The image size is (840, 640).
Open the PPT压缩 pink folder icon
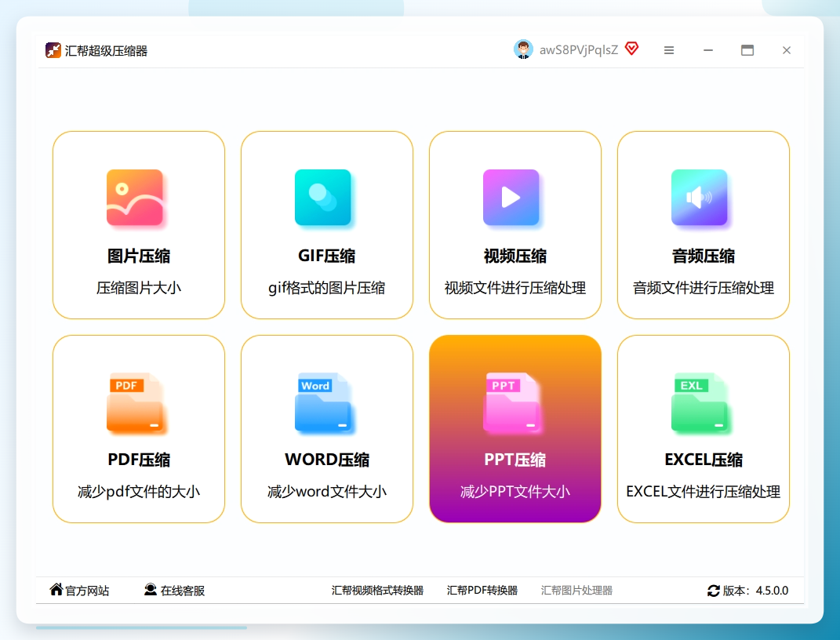tap(512, 402)
